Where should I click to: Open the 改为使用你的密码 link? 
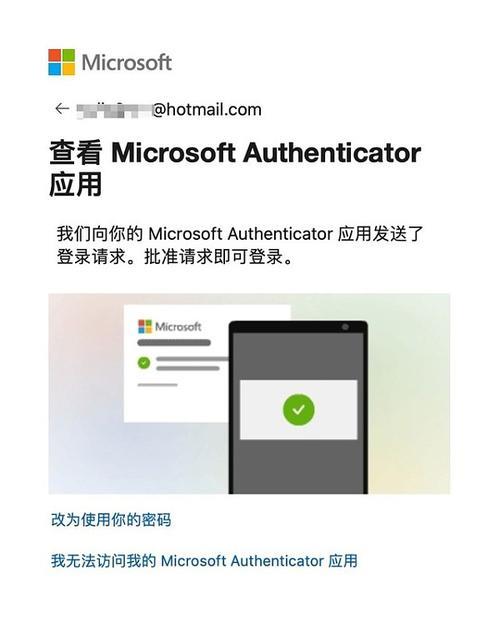[111, 520]
